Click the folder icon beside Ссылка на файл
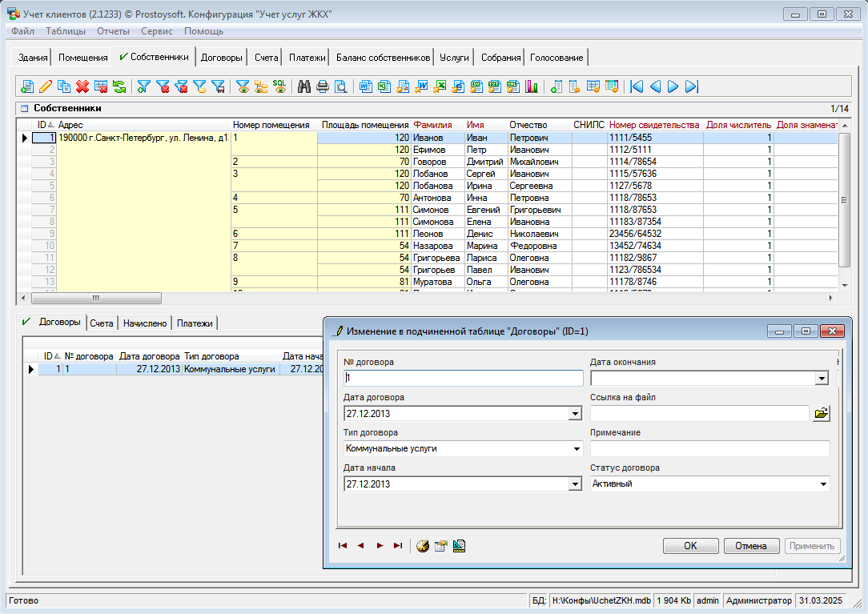The height and width of the screenshot is (614, 868). tap(822, 414)
